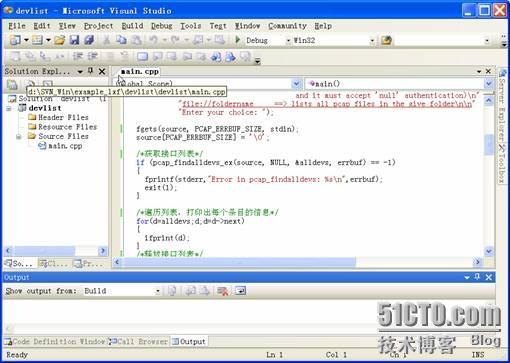Click the editor vertical scrollbar thumb
Image resolution: width=510 pixels, height=363 pixels.
pos(488,145)
